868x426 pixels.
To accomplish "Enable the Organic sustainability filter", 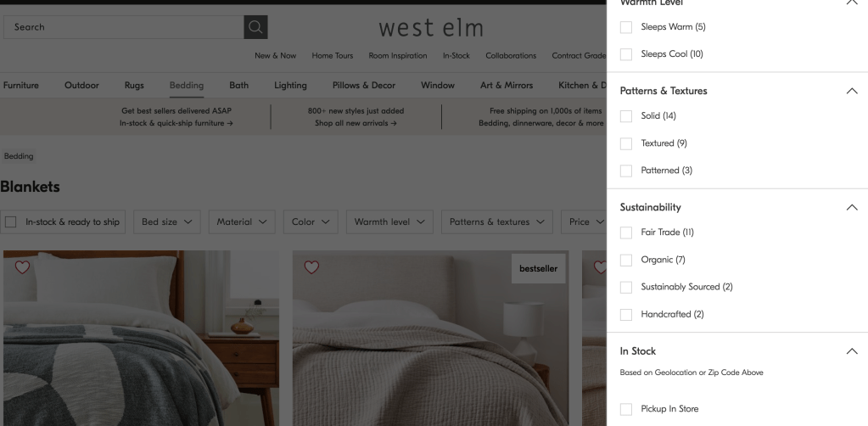I will point(626,260).
